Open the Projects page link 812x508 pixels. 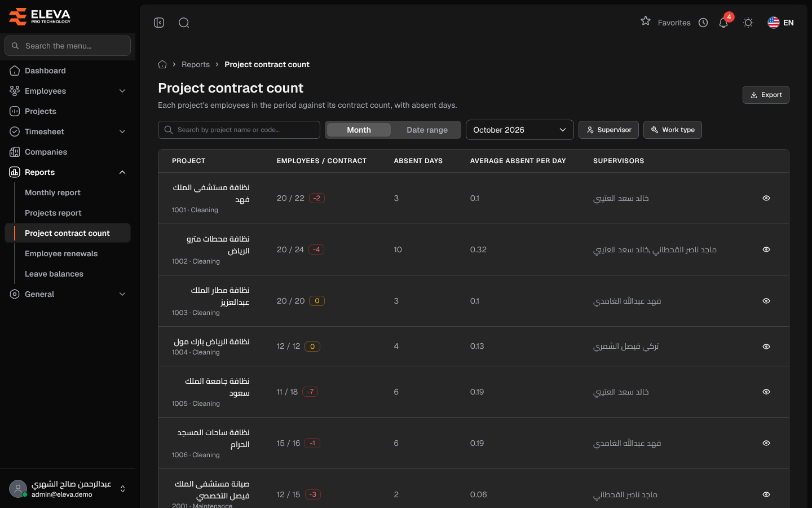click(x=41, y=111)
